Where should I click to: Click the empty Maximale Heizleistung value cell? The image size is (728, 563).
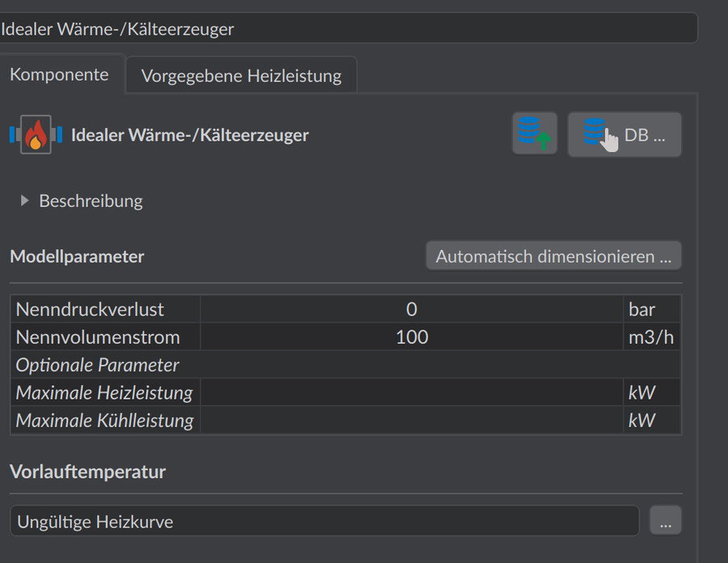tap(412, 392)
